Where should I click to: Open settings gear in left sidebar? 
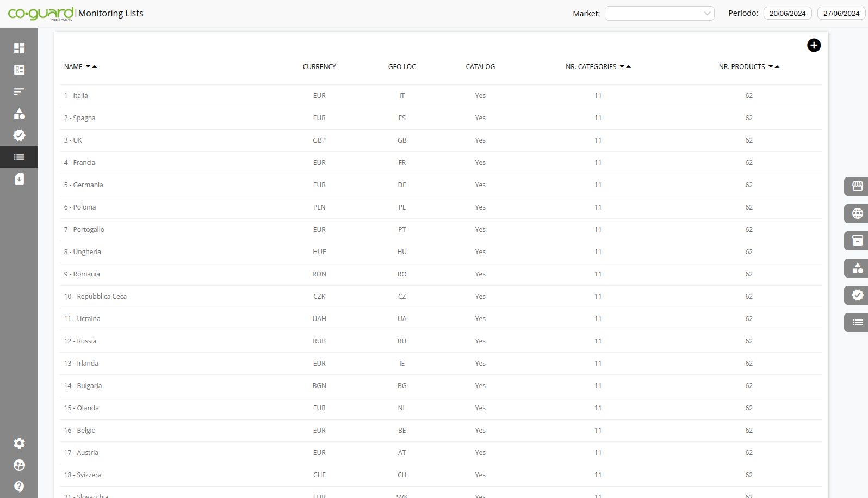19,443
